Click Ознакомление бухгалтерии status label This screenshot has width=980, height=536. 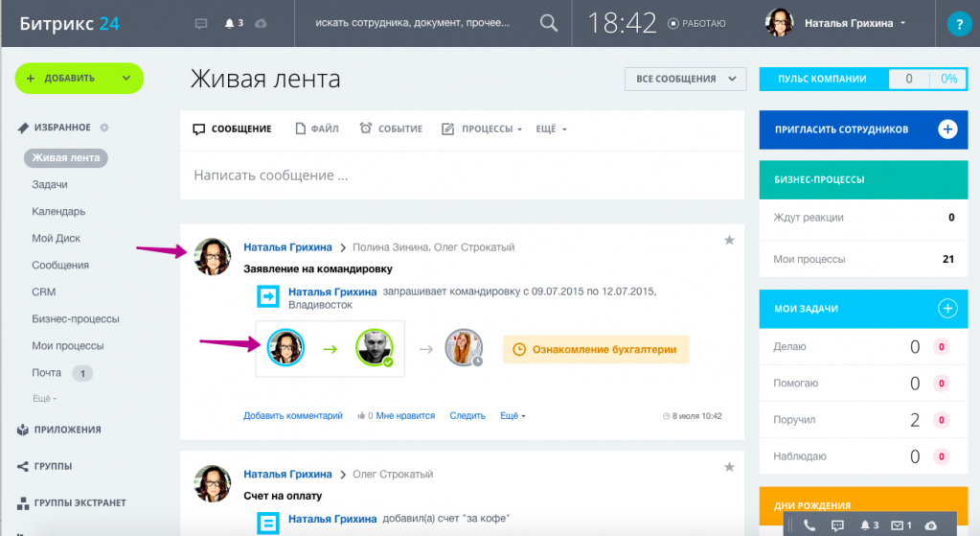tap(596, 350)
